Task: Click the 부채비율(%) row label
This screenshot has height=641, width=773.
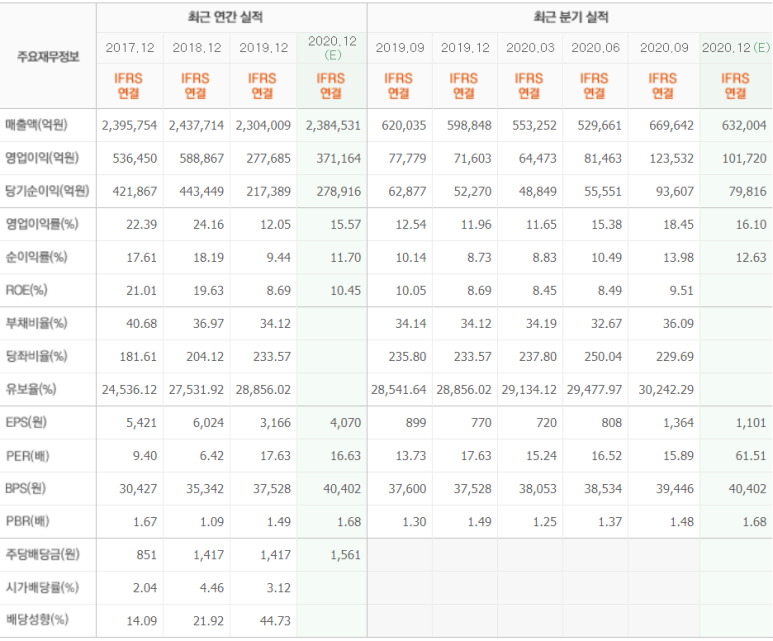Action: 36,323
